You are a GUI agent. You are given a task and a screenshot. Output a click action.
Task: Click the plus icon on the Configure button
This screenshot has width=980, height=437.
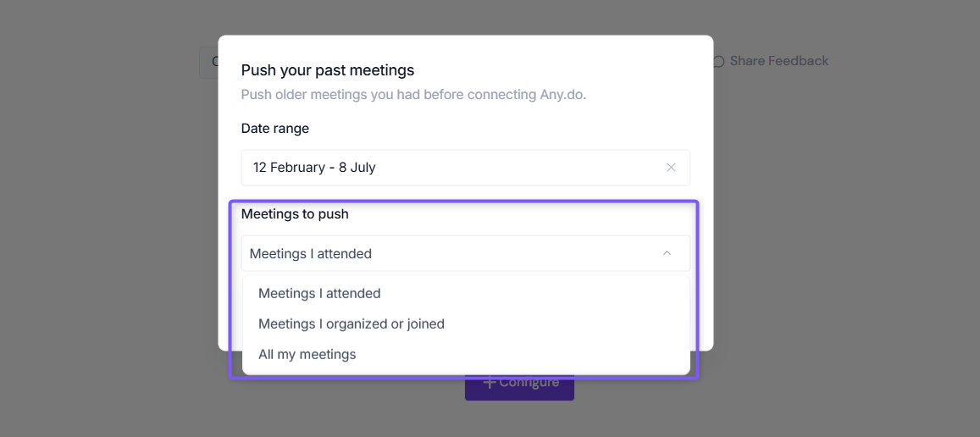point(490,382)
